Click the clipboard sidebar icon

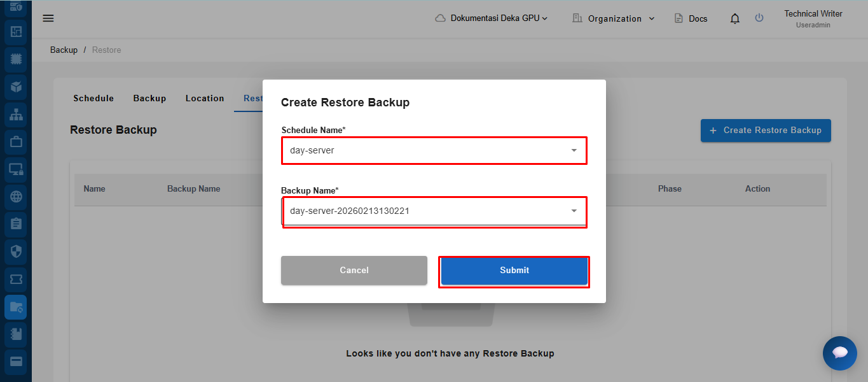[16, 224]
